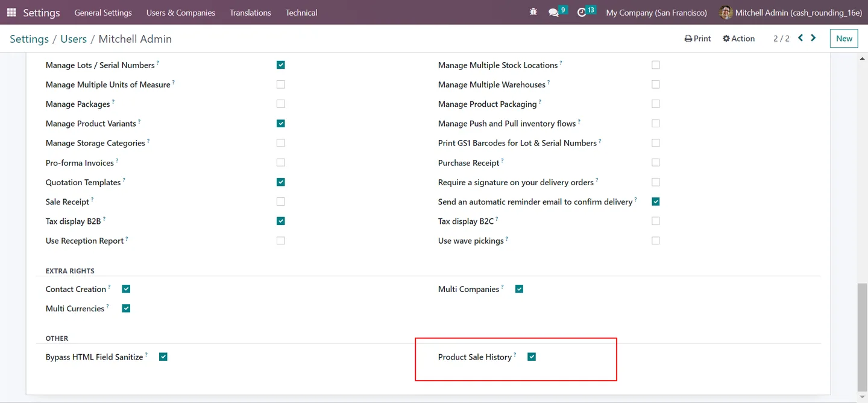Go to the previous record arrow
The image size is (868, 403).
[800, 38]
